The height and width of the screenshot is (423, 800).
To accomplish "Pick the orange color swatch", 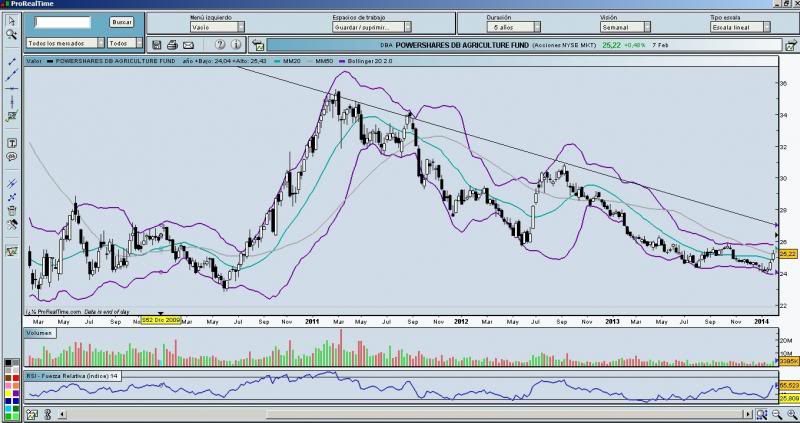I will pyautogui.click(x=16, y=385).
